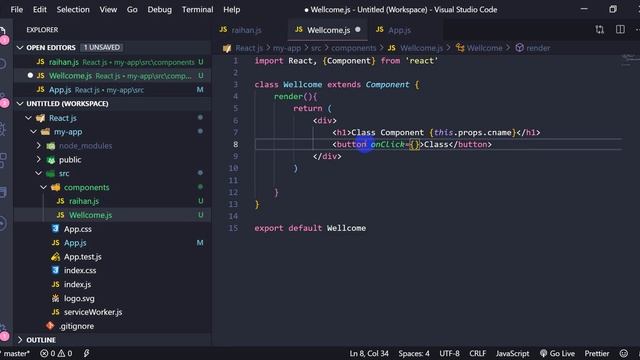This screenshot has height=360, width=640.
Task: Collapse the Open Editors section
Action: 20,48
